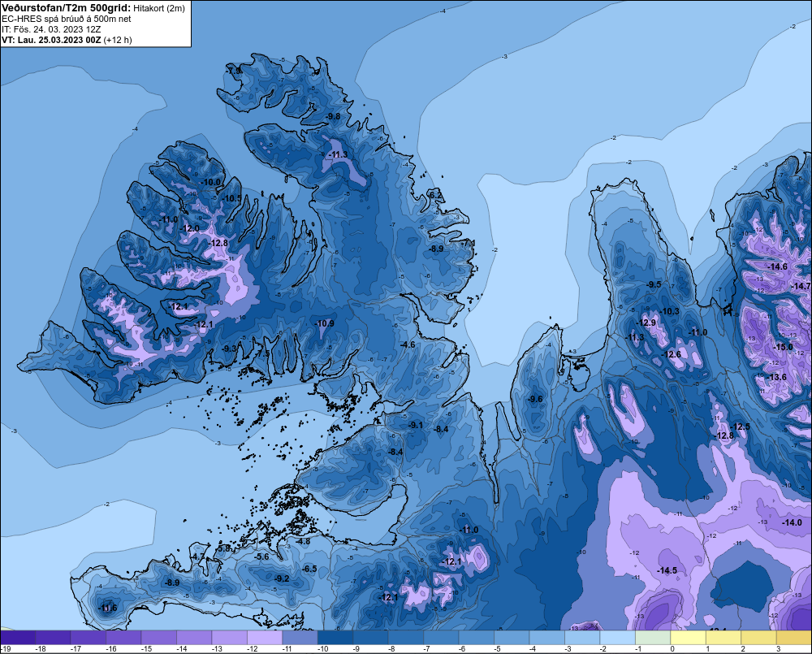The width and height of the screenshot is (812, 654).
Task: Click the -14.7 temperature value on the map
Action: (x=801, y=287)
